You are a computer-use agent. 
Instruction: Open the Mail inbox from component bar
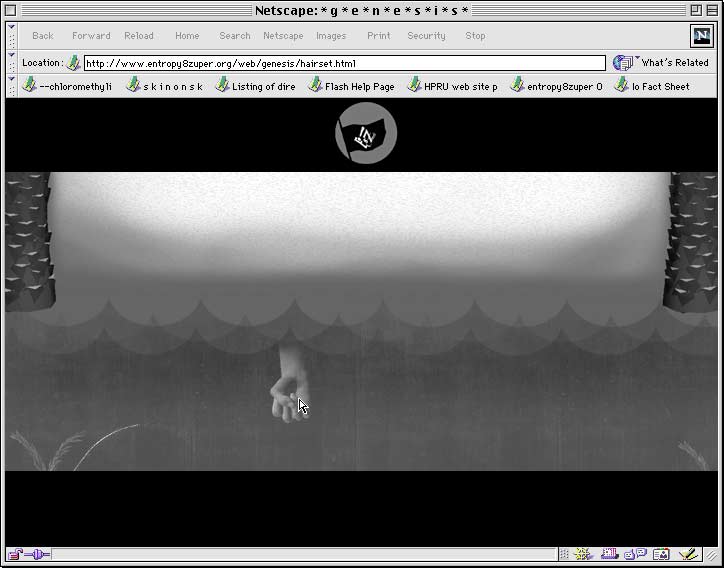click(x=609, y=554)
